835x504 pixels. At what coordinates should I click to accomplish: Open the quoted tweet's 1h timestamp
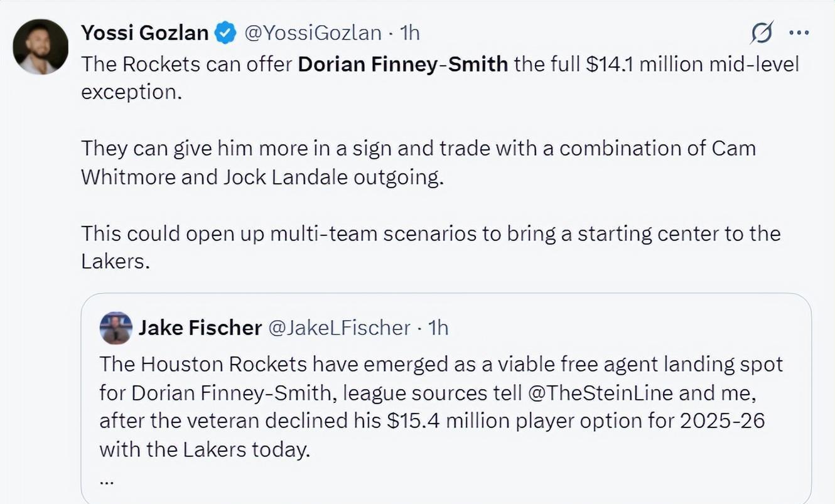(438, 328)
